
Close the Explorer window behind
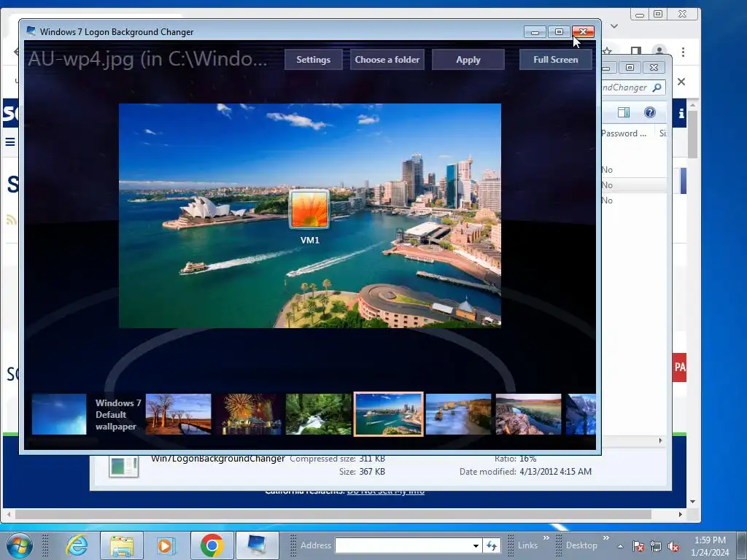pos(654,68)
